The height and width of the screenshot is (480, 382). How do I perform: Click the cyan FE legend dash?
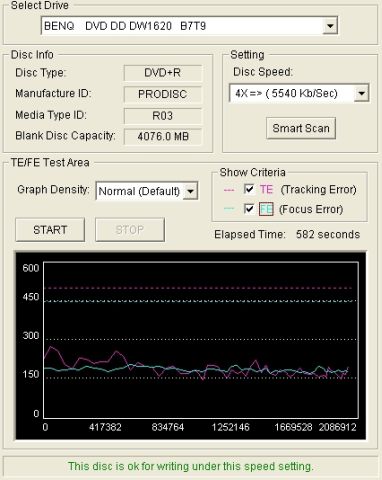click(229, 209)
